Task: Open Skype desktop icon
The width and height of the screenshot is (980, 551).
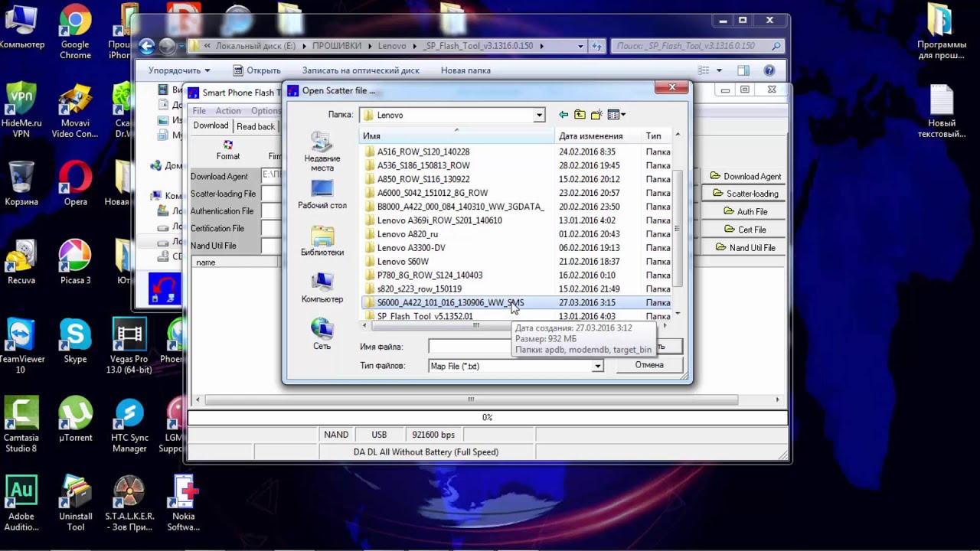Action: [75, 341]
